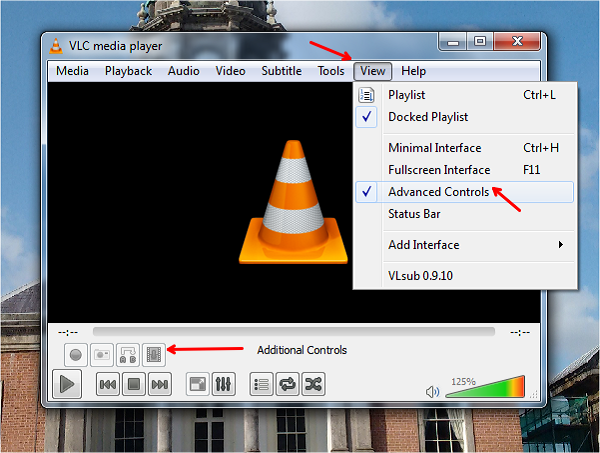Click the Record button
600x453 pixels.
click(76, 355)
